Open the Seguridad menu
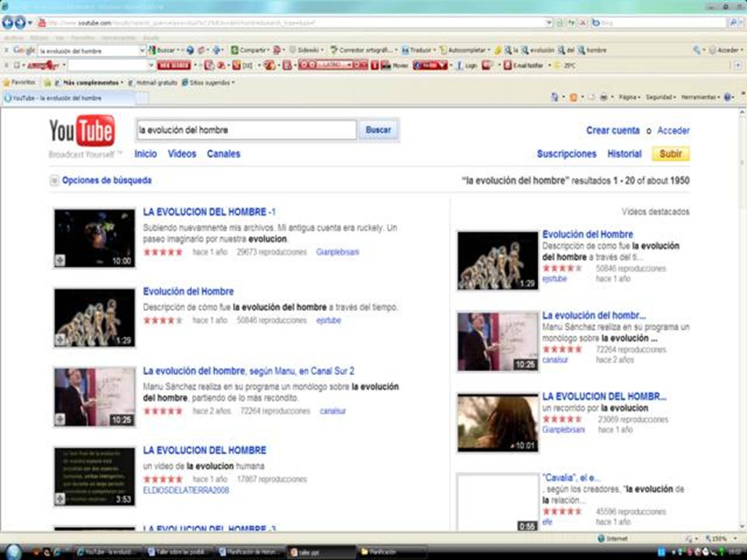The image size is (747, 560). click(661, 97)
